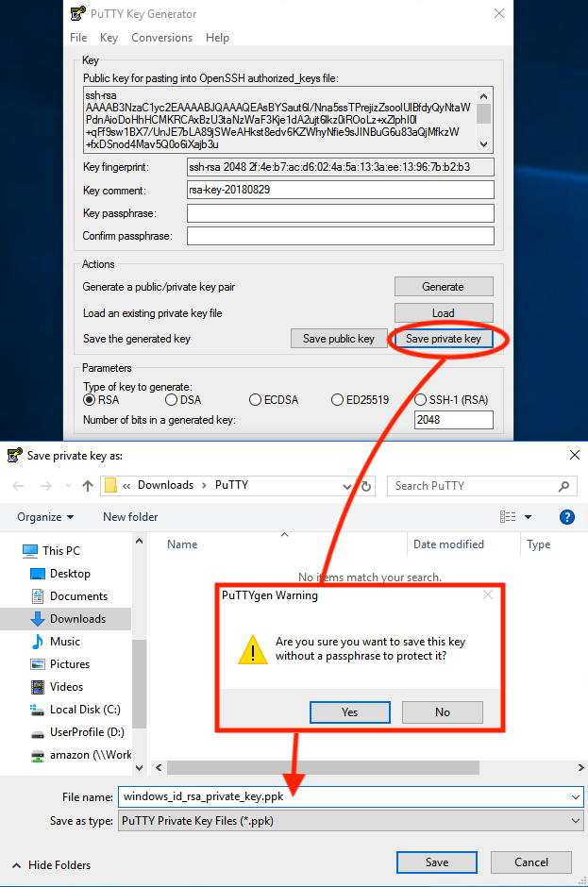Select Downloads in navigation pane
Viewport: 588px width, 887px height.
[69, 618]
